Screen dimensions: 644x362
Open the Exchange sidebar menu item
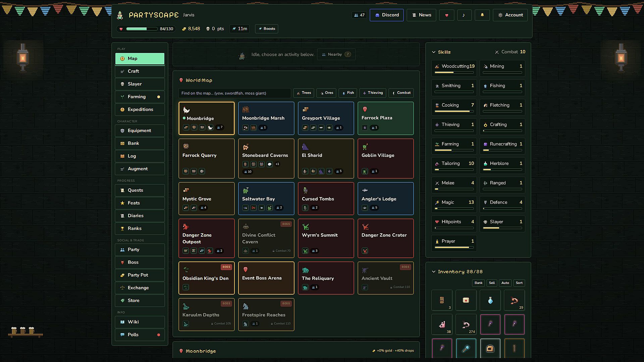pyautogui.click(x=140, y=288)
